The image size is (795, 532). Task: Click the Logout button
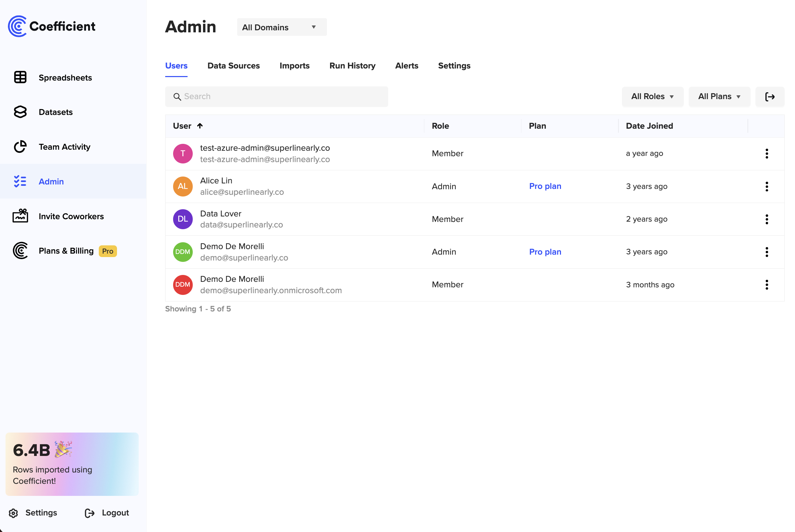coord(115,512)
